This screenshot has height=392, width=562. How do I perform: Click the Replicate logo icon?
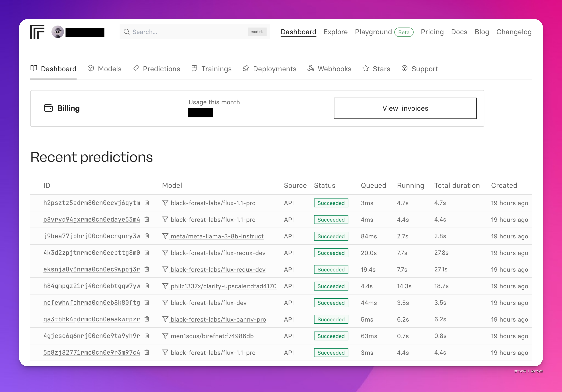click(x=37, y=32)
